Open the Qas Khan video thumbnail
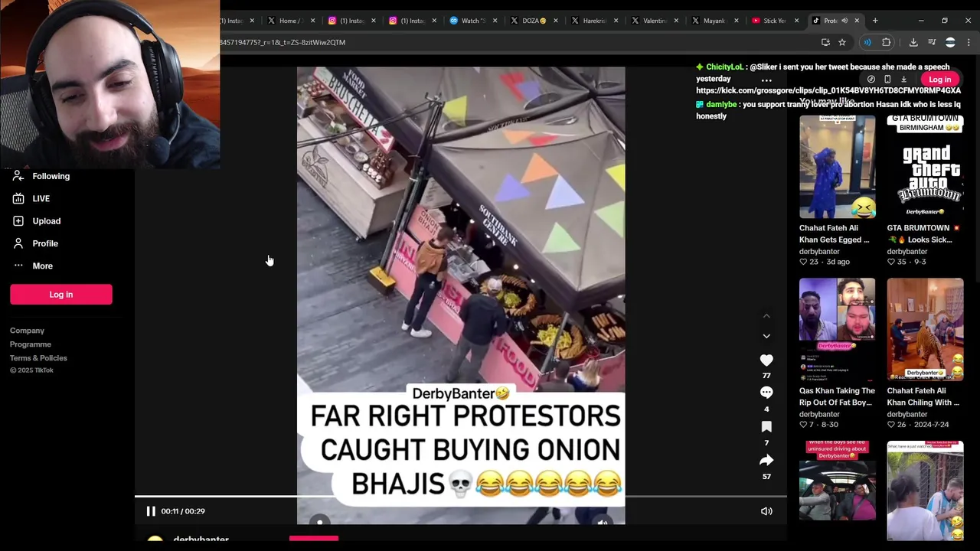The height and width of the screenshot is (551, 980). pos(837,330)
